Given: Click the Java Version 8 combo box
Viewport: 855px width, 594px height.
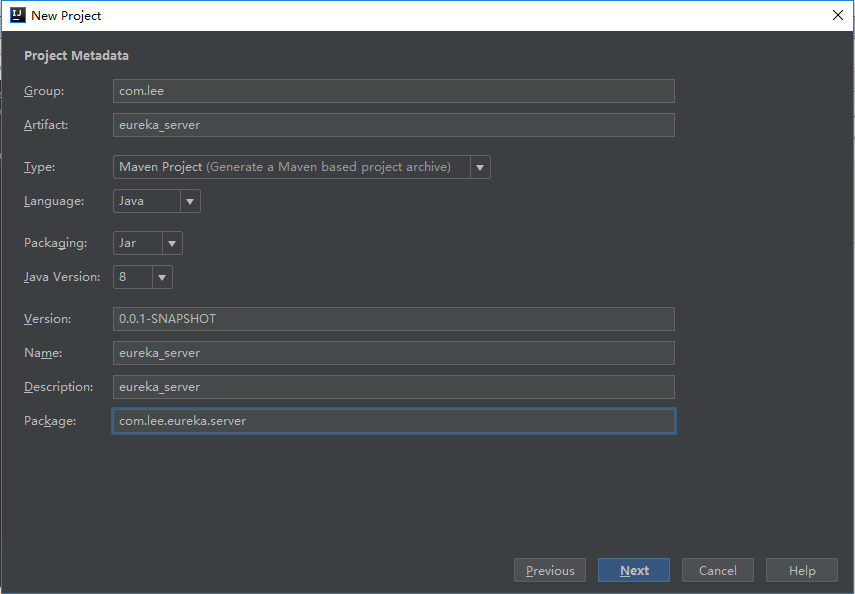Looking at the screenshot, I should pos(142,277).
